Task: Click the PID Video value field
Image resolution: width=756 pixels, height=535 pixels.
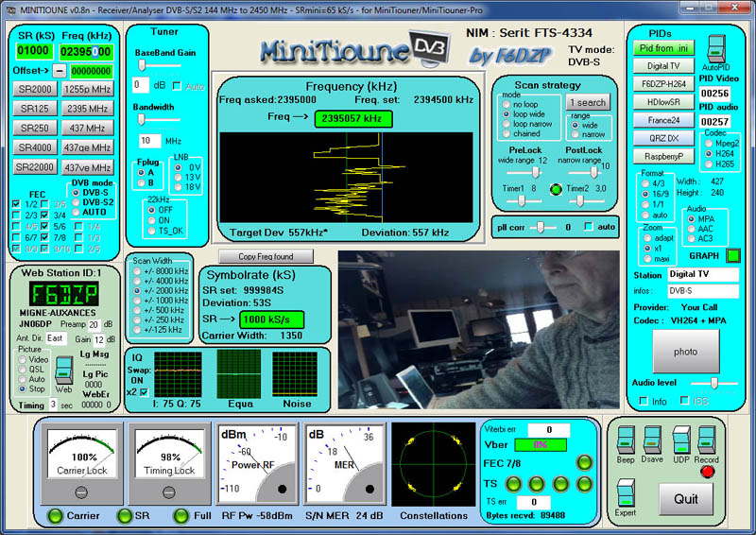Action: click(714, 94)
